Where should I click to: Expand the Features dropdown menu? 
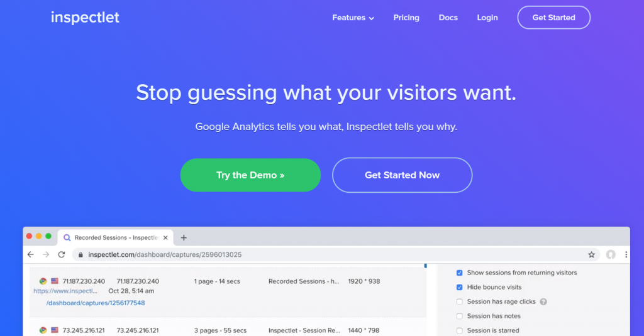click(353, 18)
